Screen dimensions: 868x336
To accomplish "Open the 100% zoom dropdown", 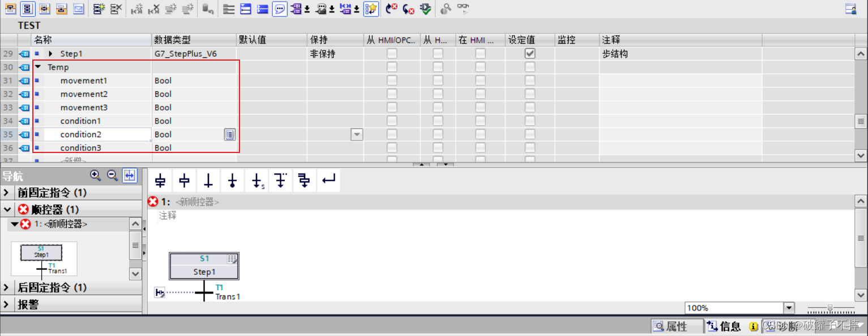I will click(789, 307).
